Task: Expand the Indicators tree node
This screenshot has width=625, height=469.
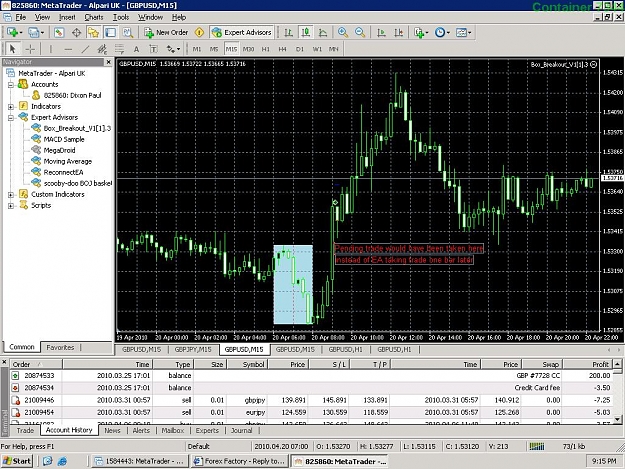Action: tap(11, 106)
